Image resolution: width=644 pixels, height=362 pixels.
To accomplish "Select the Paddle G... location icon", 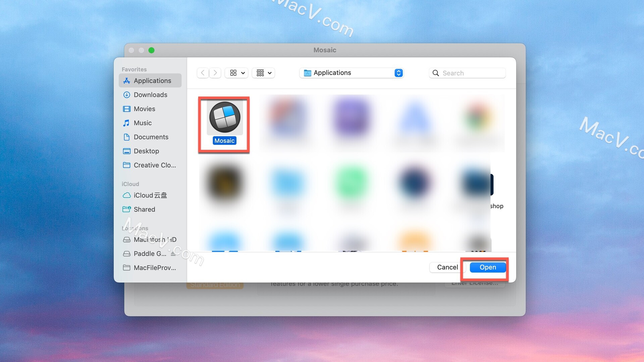I will coord(126,253).
